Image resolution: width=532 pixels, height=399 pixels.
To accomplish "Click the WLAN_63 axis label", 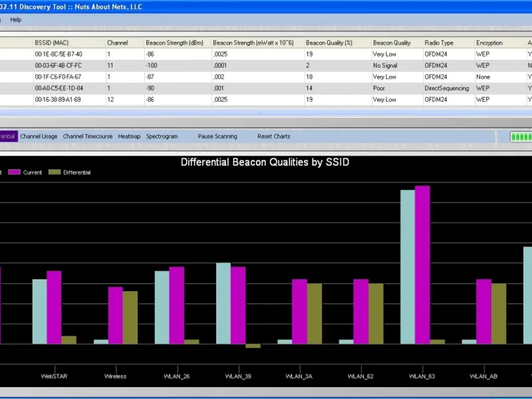I will click(x=422, y=376).
